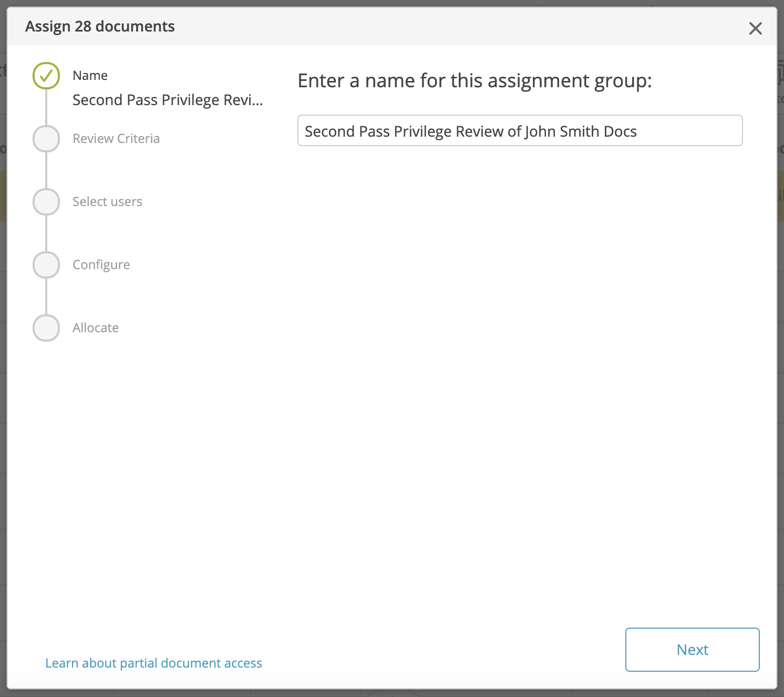Click the green checkmark on the Name step
The width and height of the screenshot is (784, 697).
[x=46, y=76]
